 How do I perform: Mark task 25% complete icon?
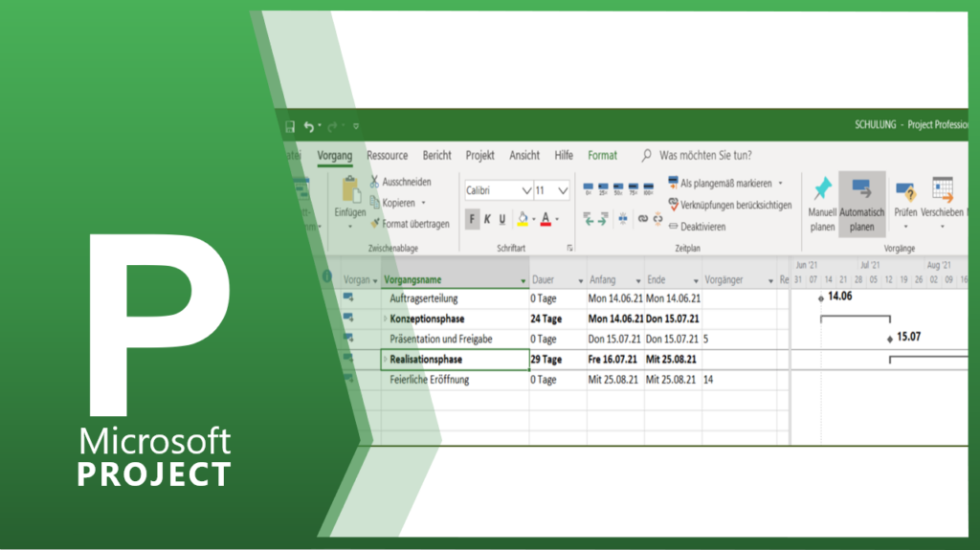603,188
